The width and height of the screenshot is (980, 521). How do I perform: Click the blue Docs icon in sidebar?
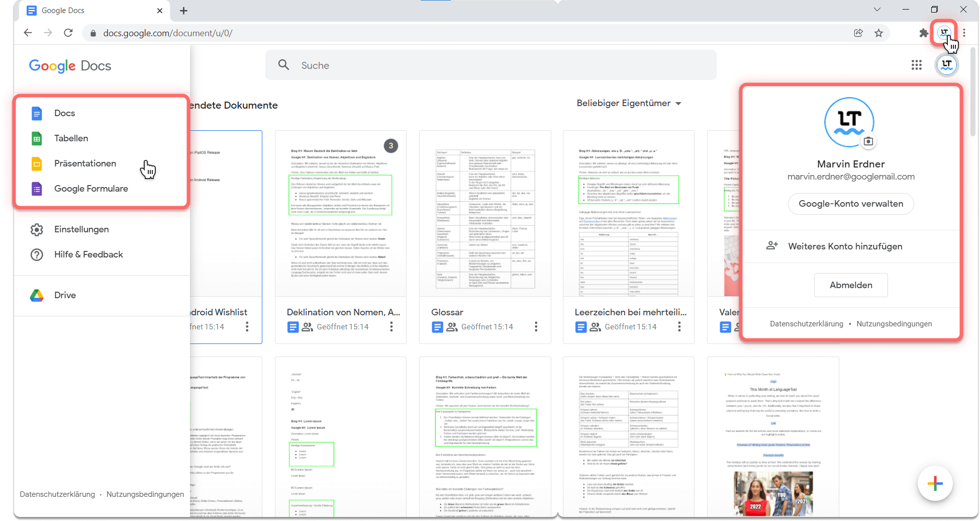37,113
